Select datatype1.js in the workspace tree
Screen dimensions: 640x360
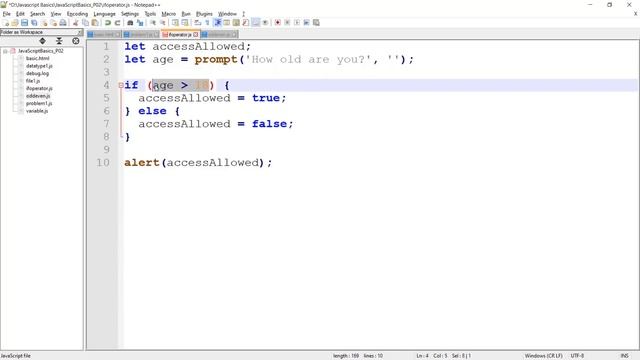click(39, 66)
